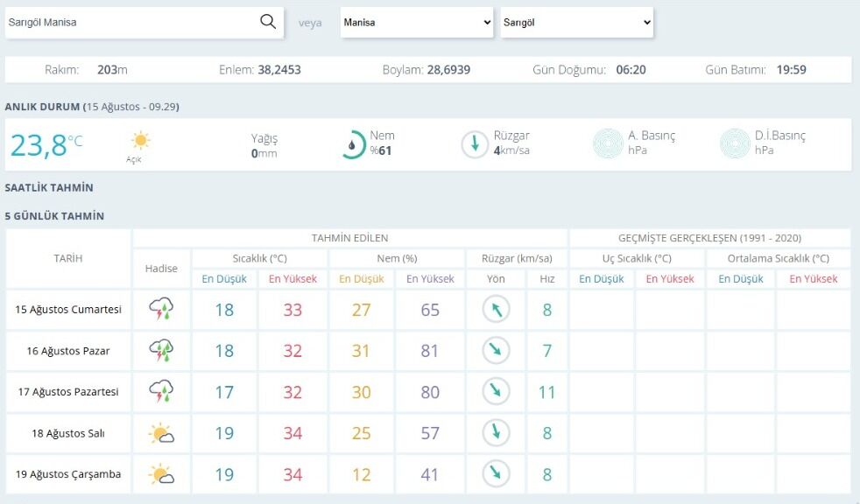Click thunderstorm icon for 17 Ağustos Pazartesi
The width and height of the screenshot is (860, 504).
click(161, 392)
